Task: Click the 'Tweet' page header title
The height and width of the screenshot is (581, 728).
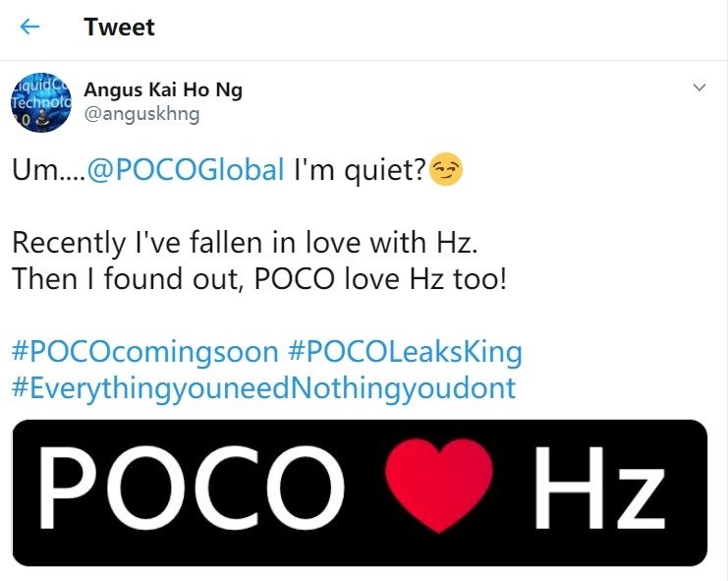Action: (x=119, y=28)
